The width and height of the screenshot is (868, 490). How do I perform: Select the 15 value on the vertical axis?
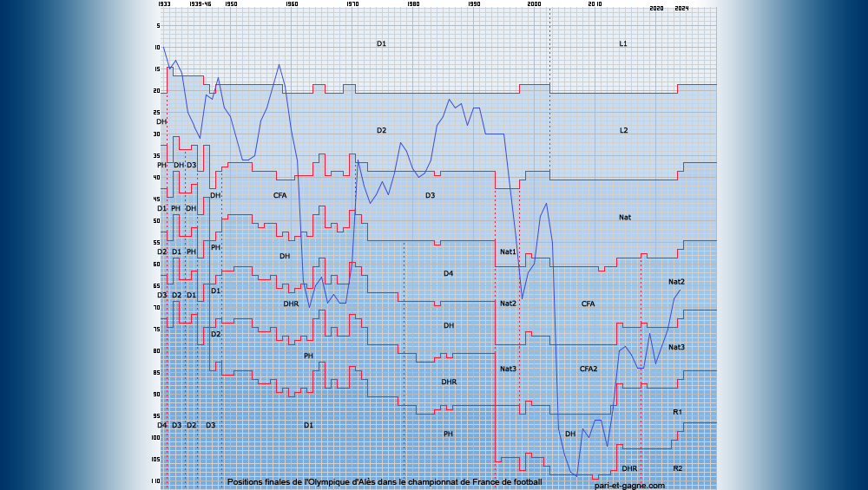(156, 69)
